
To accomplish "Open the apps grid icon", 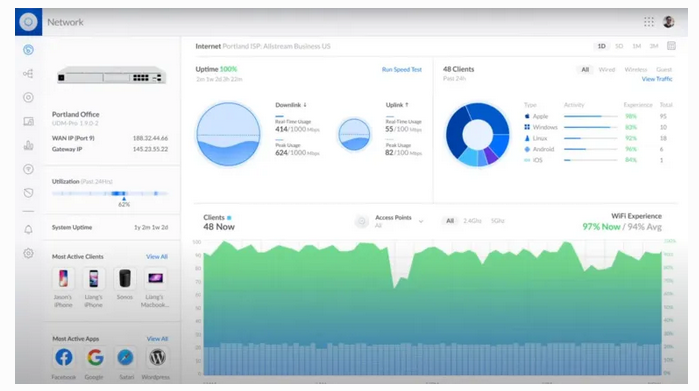I will (649, 22).
